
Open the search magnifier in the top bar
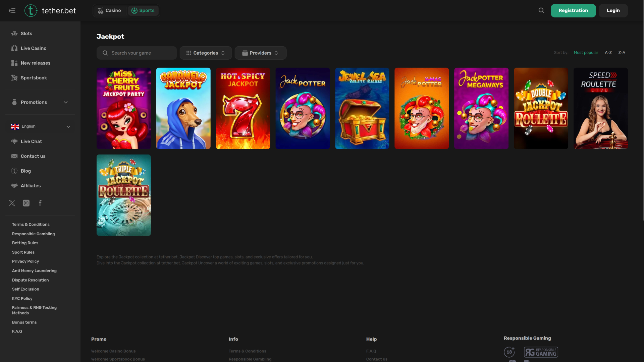(x=541, y=10)
